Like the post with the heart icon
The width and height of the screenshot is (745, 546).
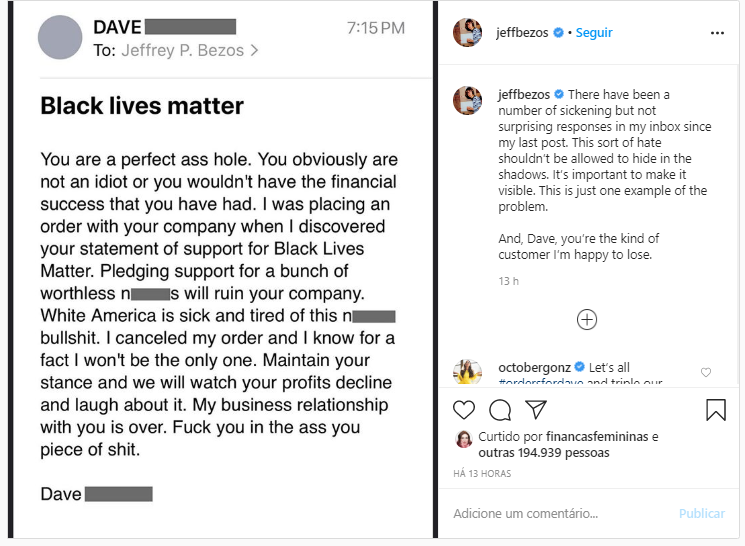464,410
